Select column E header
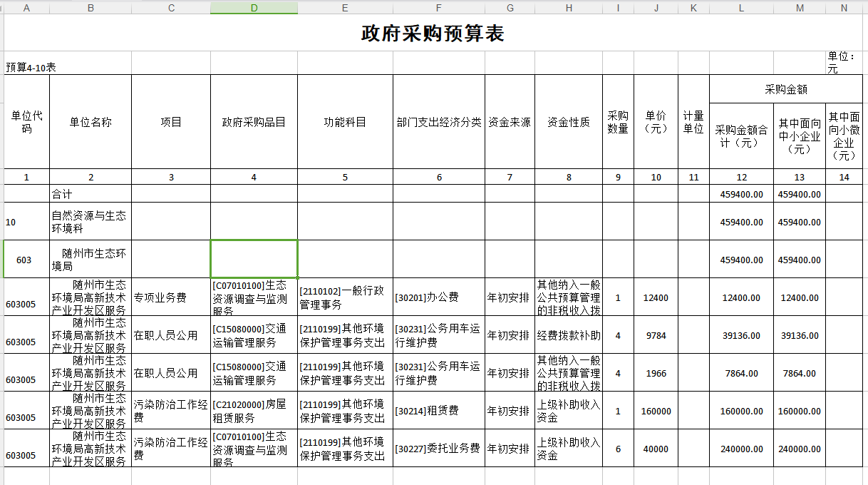 coord(345,7)
